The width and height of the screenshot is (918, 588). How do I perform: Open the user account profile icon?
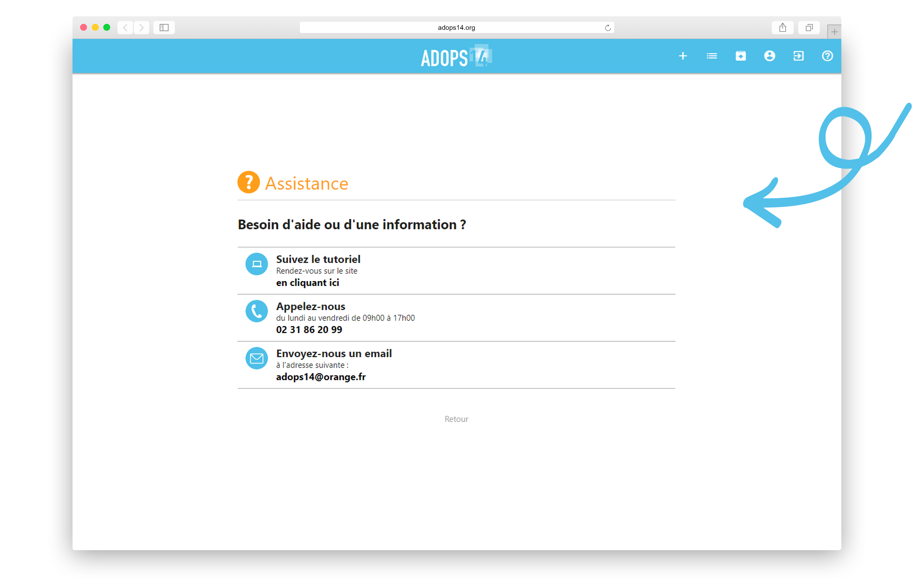click(x=769, y=56)
